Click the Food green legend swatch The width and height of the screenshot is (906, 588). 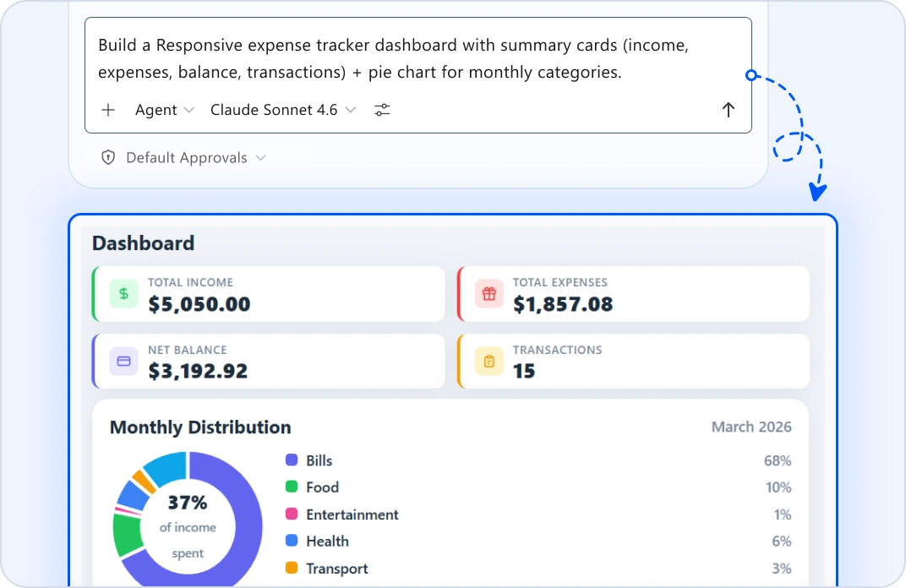point(292,487)
